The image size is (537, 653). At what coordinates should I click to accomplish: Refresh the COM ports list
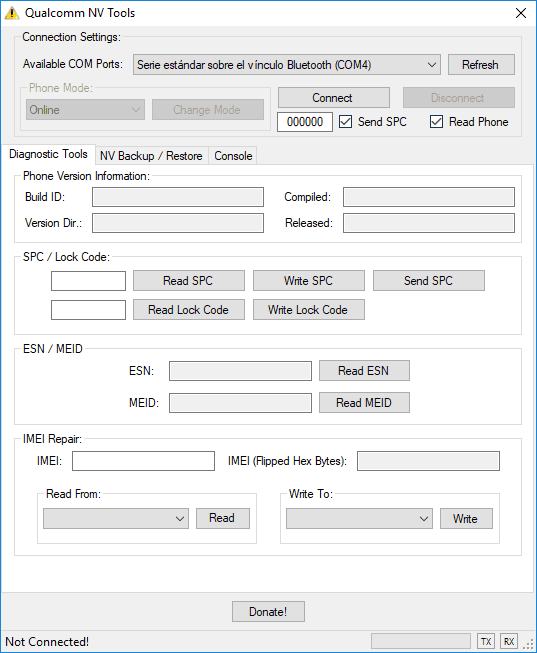pyautogui.click(x=481, y=65)
